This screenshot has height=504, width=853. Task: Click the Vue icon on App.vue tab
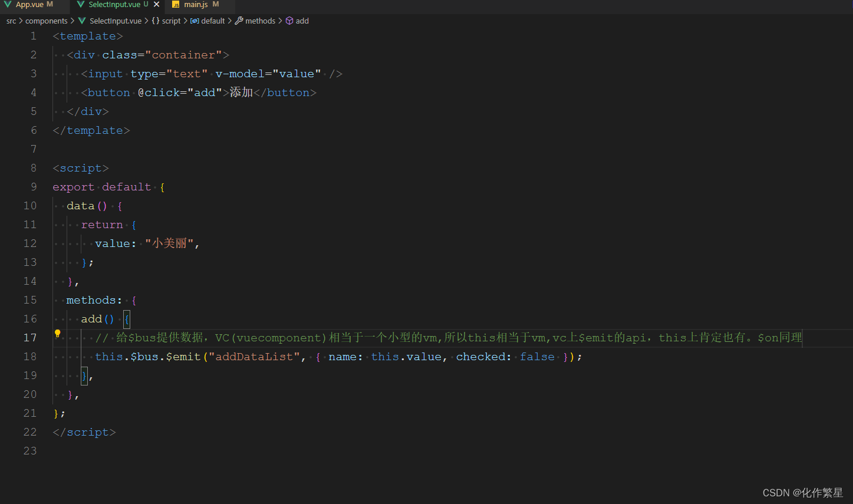[x=8, y=5]
